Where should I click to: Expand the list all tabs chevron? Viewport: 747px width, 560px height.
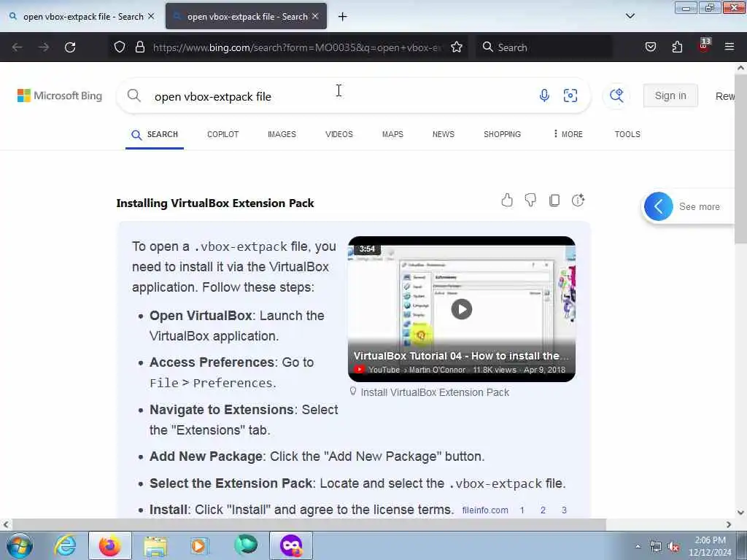[630, 16]
